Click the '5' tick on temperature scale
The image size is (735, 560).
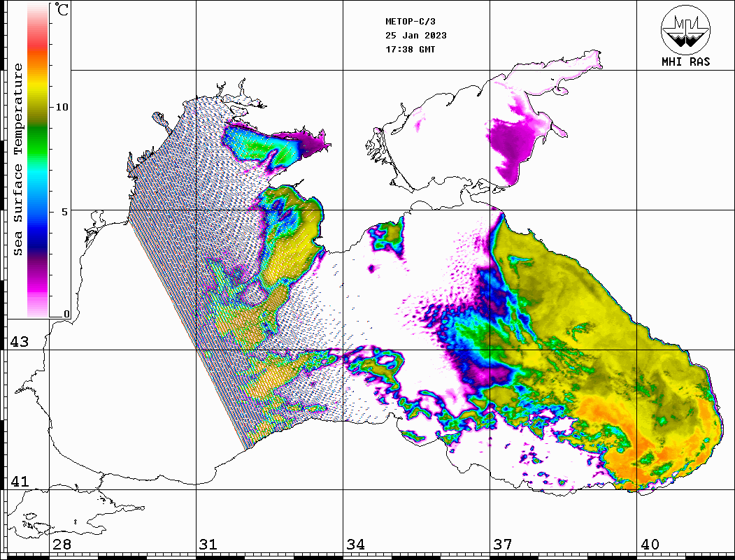64,212
